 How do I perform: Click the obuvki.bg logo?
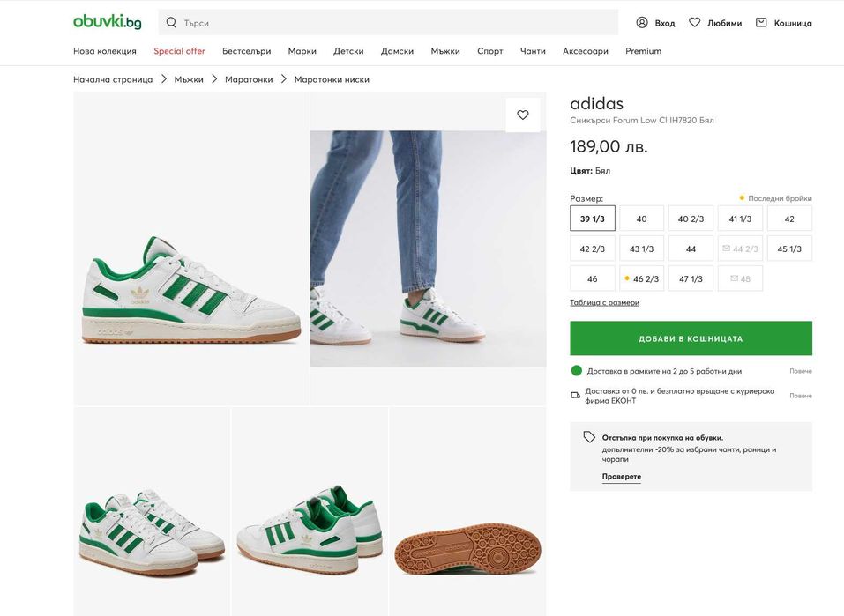coord(107,22)
